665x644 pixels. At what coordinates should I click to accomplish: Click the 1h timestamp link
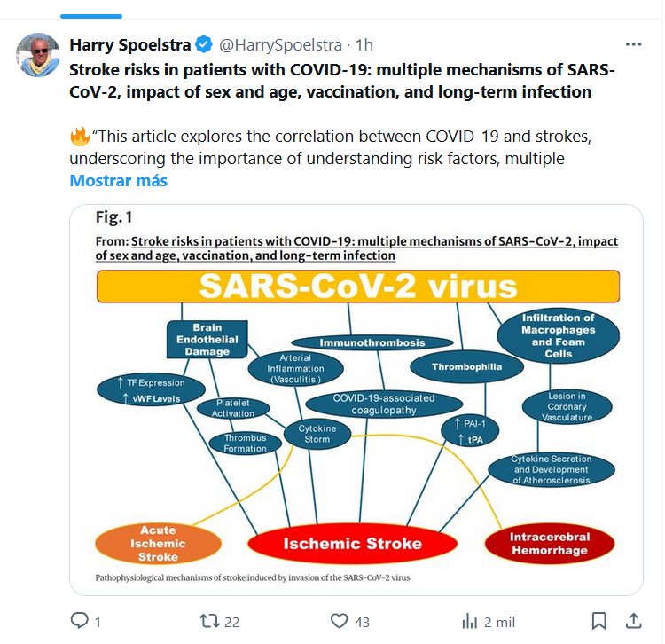(x=364, y=44)
